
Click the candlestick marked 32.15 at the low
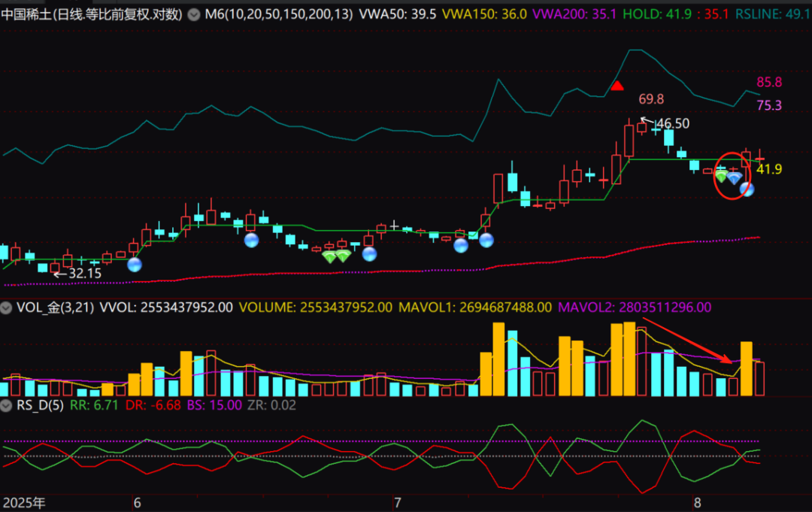(55, 268)
